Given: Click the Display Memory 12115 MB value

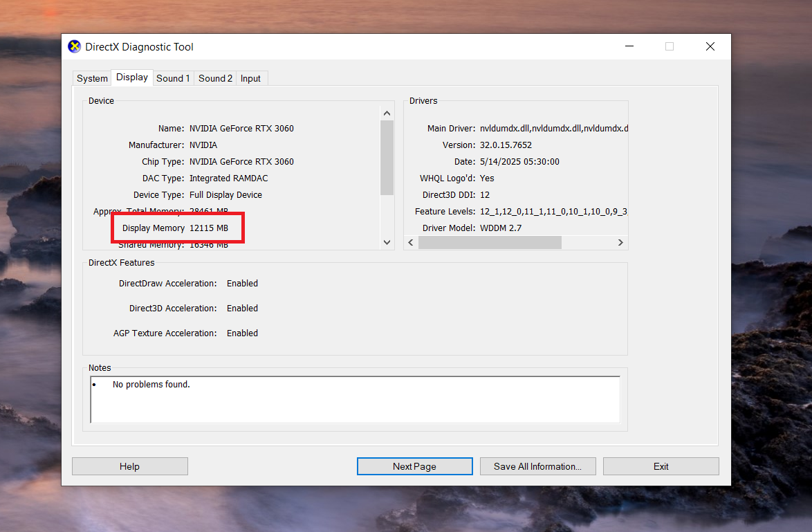Looking at the screenshot, I should pos(209,228).
